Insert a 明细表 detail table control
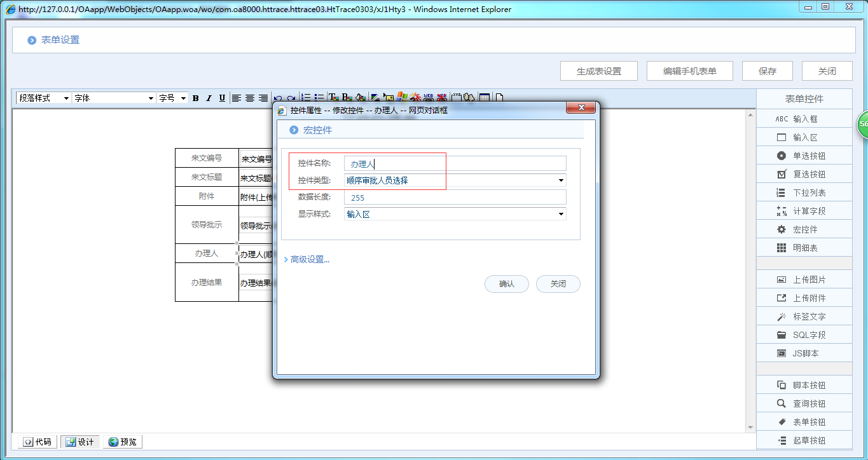Screen dimensions: 868x460 (x=804, y=248)
